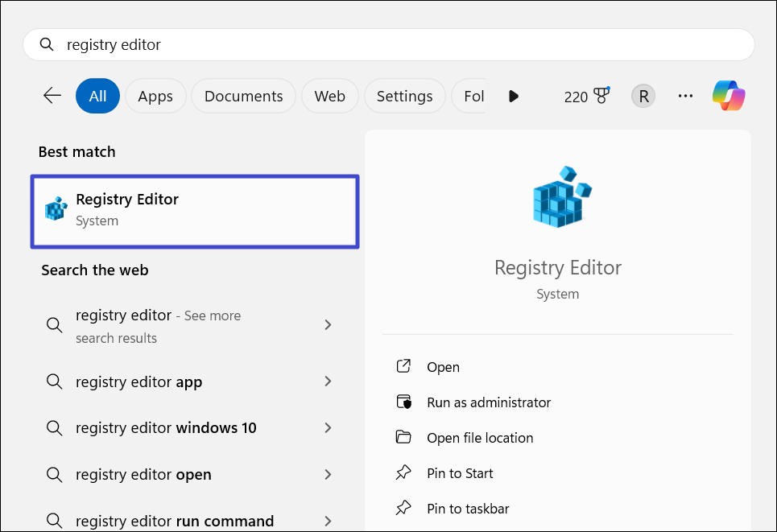Click Open in the actions list
777x532 pixels.
[x=443, y=367]
